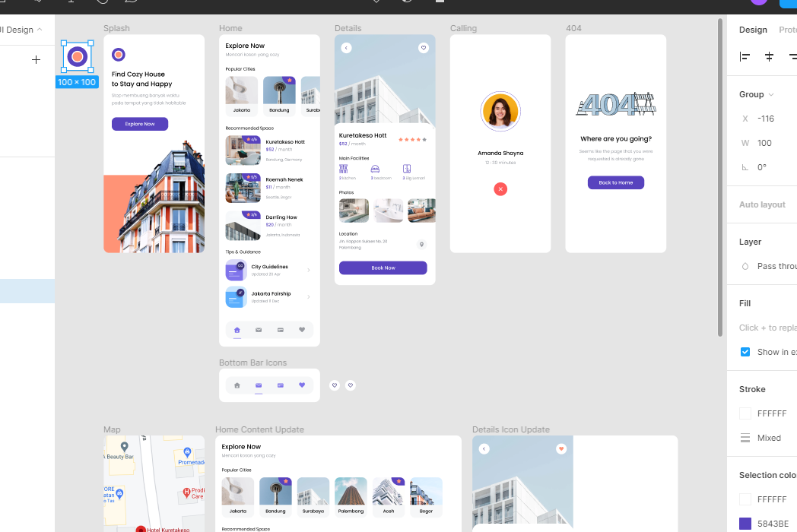This screenshot has width=797, height=532.
Task: Click the chevron on the Jakarta Fairship row
Action: point(309,296)
